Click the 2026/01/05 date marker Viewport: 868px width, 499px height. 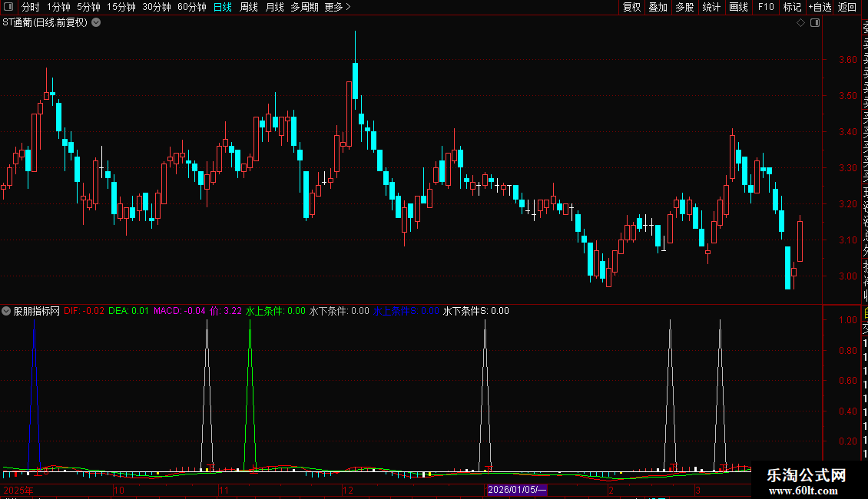[517, 490]
